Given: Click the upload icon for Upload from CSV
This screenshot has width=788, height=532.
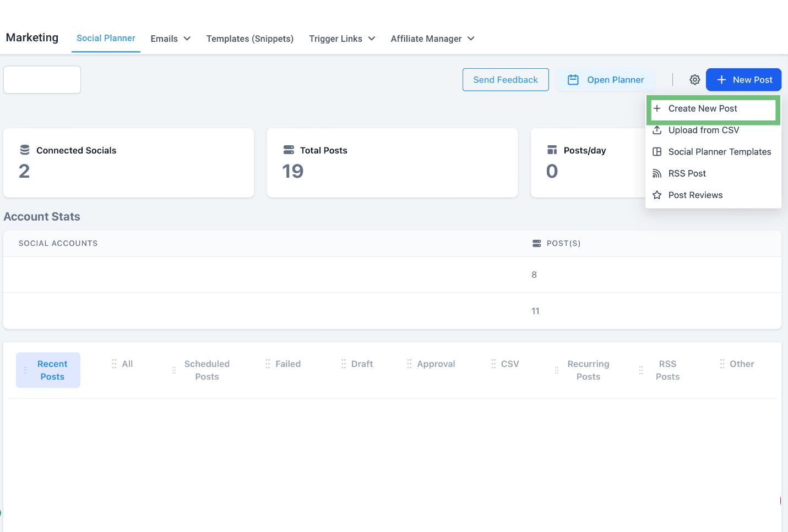Looking at the screenshot, I should point(657,130).
